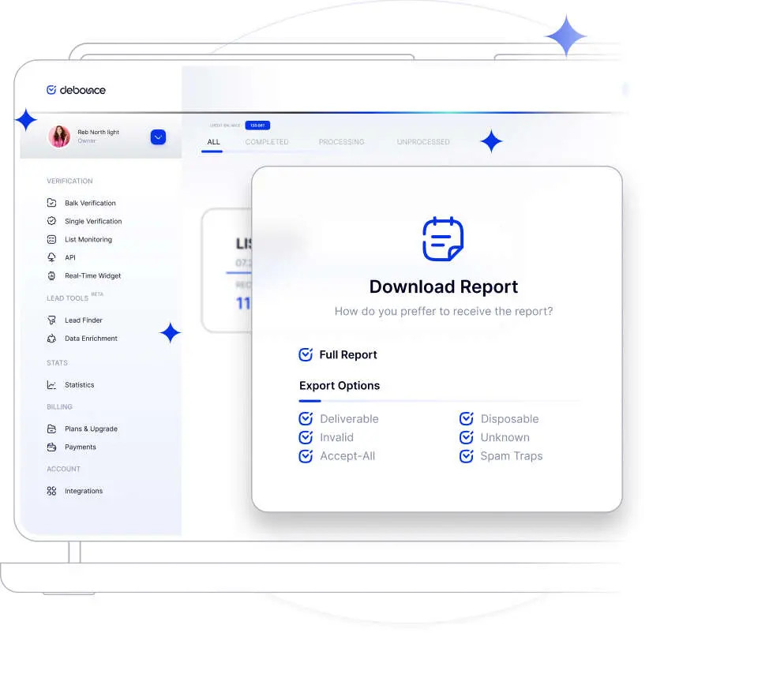Click the Real-Time Widget icon
The width and height of the screenshot is (758, 700).
tap(52, 275)
